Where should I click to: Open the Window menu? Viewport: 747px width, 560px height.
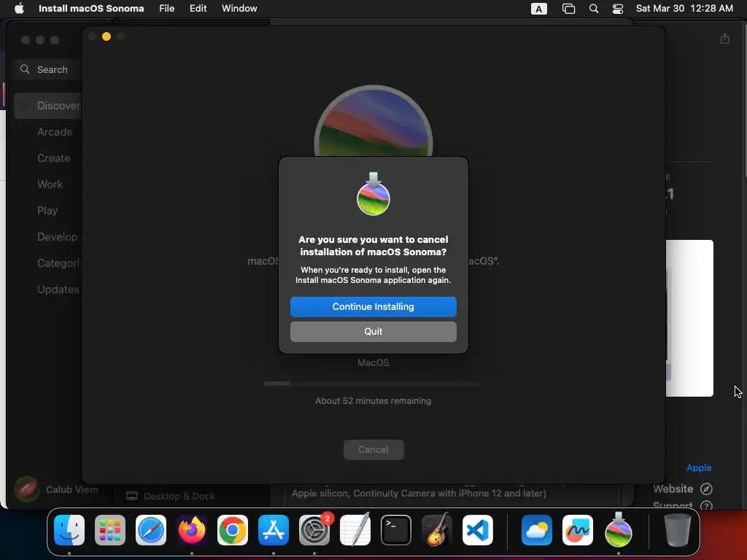click(239, 8)
